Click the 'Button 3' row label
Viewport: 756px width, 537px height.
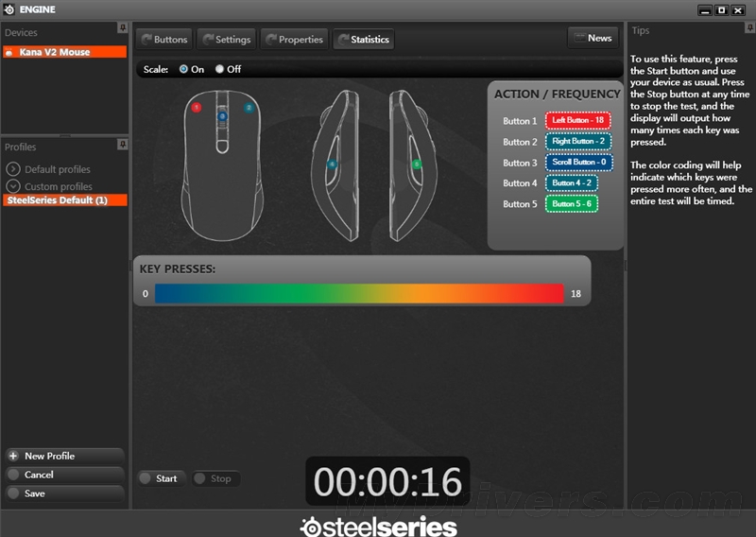point(520,163)
